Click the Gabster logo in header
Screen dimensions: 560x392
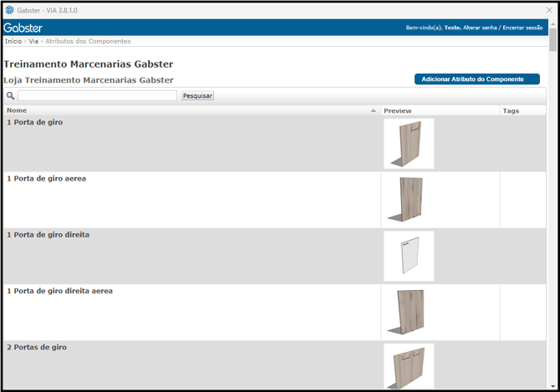point(23,28)
